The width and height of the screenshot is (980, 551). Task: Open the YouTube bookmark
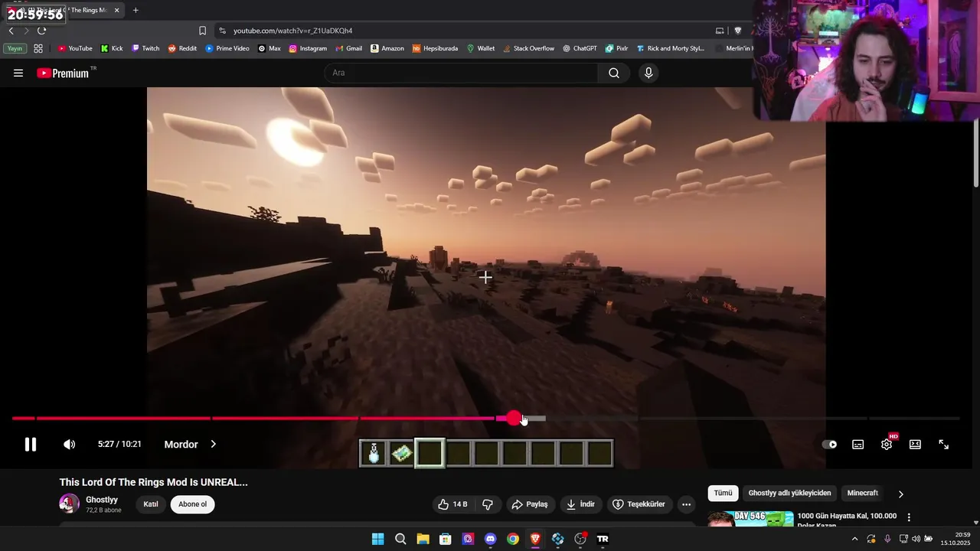coord(75,48)
